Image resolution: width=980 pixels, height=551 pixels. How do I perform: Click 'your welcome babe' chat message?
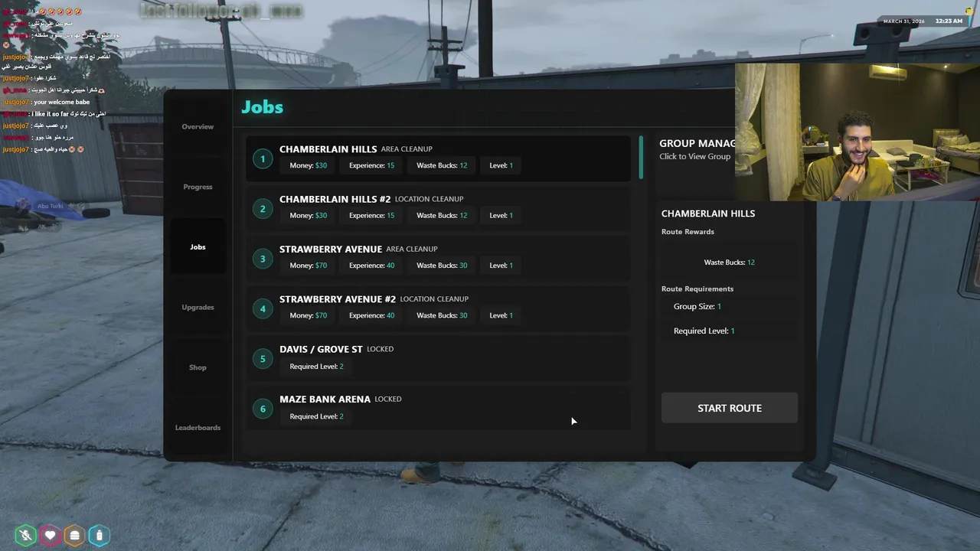61,102
